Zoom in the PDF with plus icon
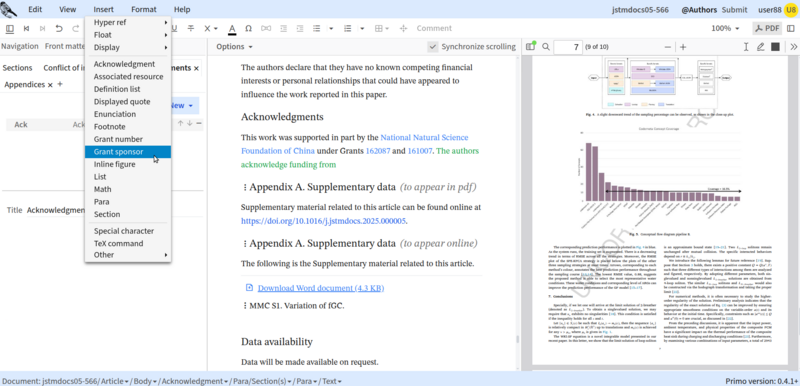The image size is (800, 386). tap(683, 47)
